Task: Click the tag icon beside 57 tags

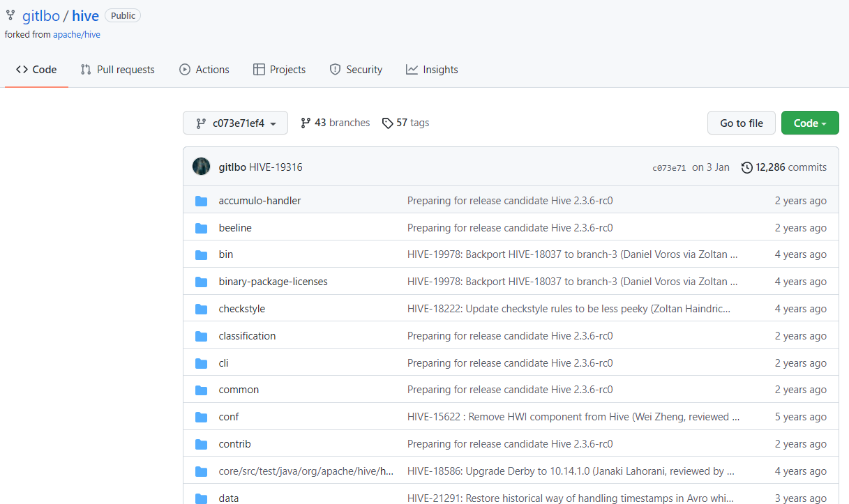Action: (387, 123)
